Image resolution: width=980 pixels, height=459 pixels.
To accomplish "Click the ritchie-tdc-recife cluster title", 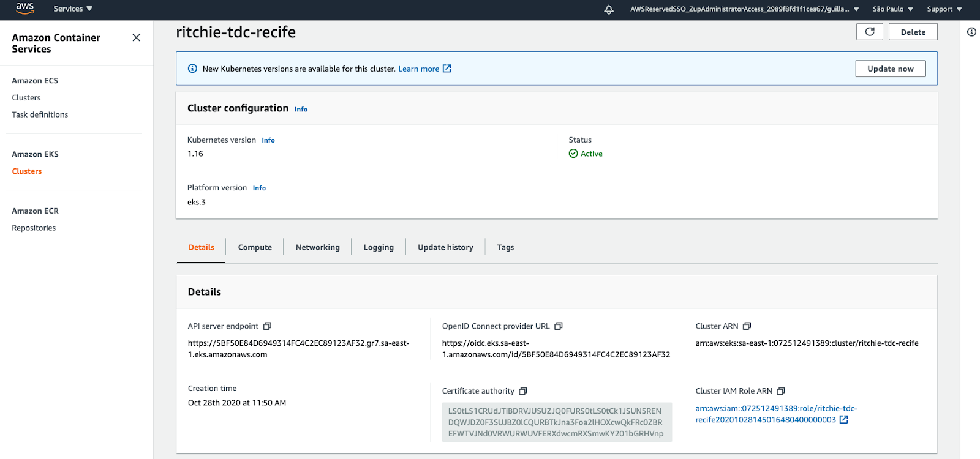I will tap(236, 32).
